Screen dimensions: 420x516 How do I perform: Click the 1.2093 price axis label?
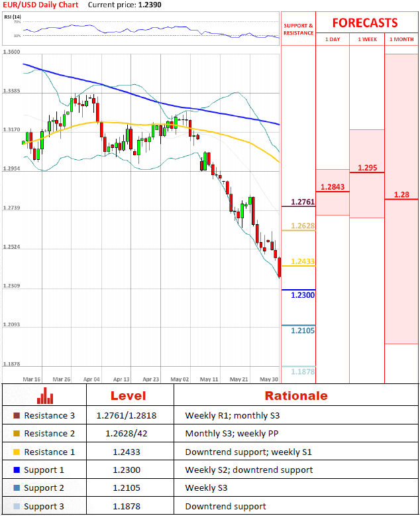[x=11, y=324]
